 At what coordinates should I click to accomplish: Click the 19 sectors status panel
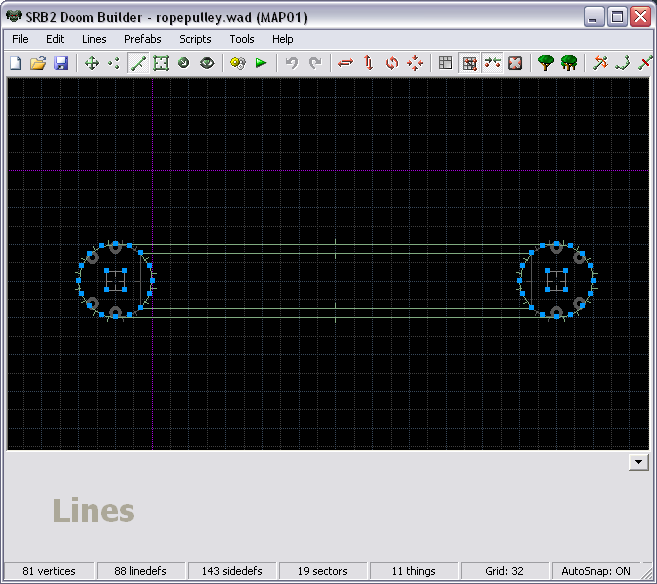[x=323, y=571]
